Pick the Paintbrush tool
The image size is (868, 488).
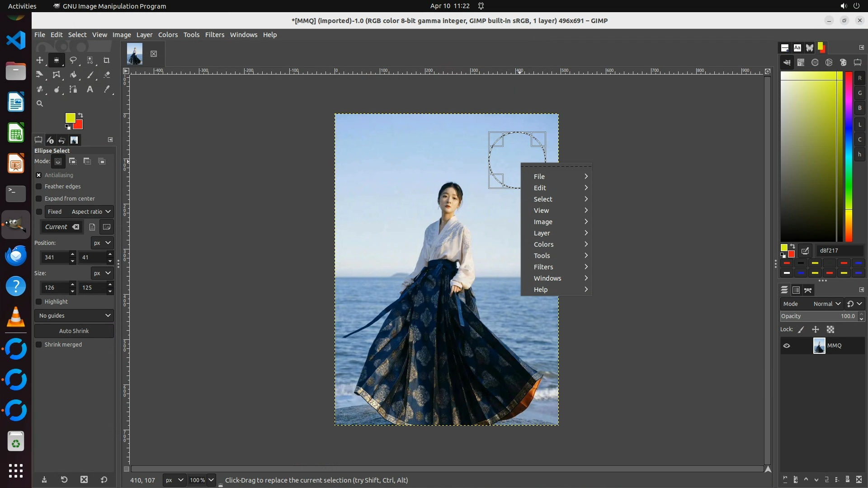click(90, 75)
